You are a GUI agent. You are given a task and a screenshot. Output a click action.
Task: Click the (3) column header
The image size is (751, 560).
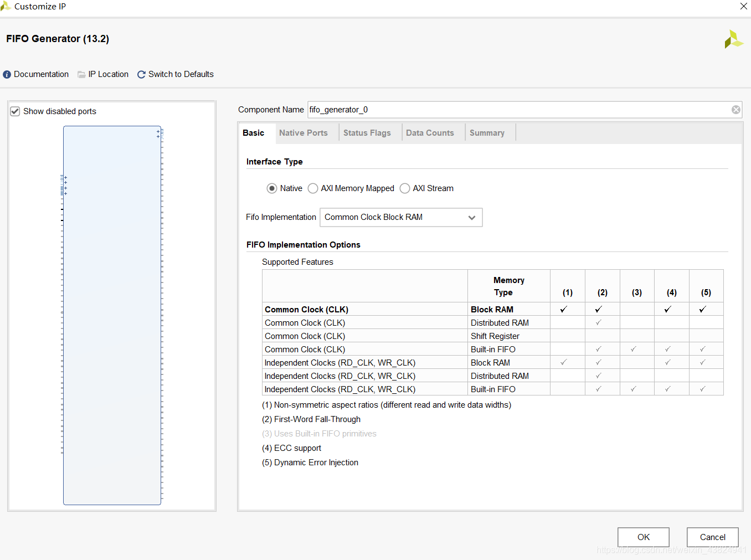click(637, 286)
